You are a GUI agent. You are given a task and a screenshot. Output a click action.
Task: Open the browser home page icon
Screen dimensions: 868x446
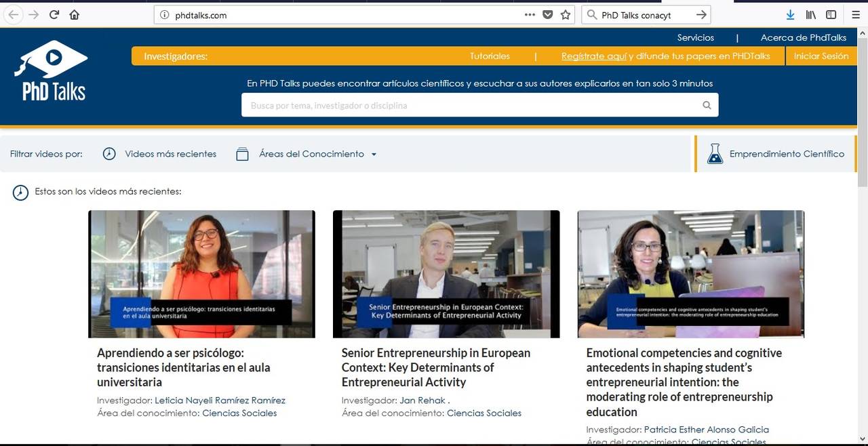pos(75,15)
